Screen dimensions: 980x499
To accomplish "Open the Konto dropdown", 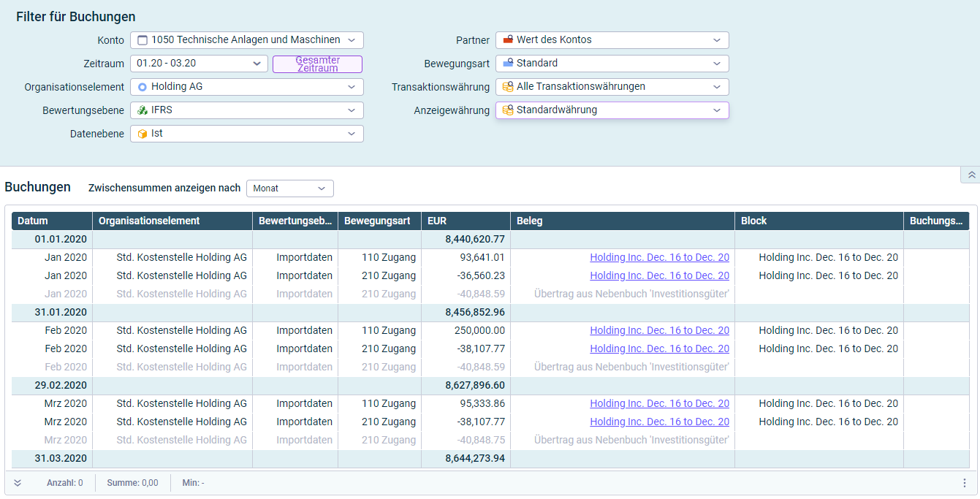I will [246, 40].
